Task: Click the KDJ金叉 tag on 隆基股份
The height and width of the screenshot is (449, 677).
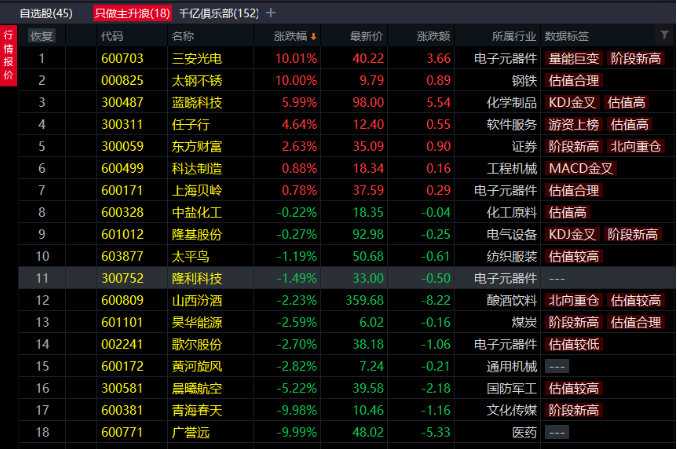Action: pyautogui.click(x=572, y=234)
